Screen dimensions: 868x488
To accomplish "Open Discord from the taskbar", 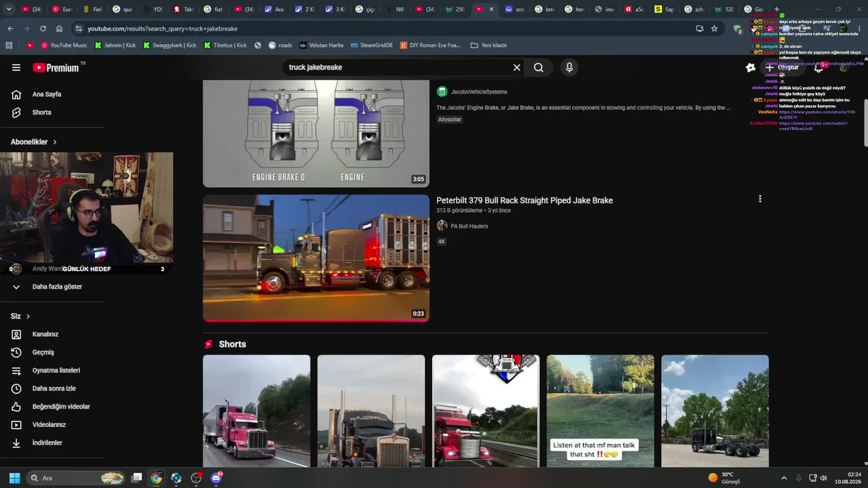I will point(216,478).
